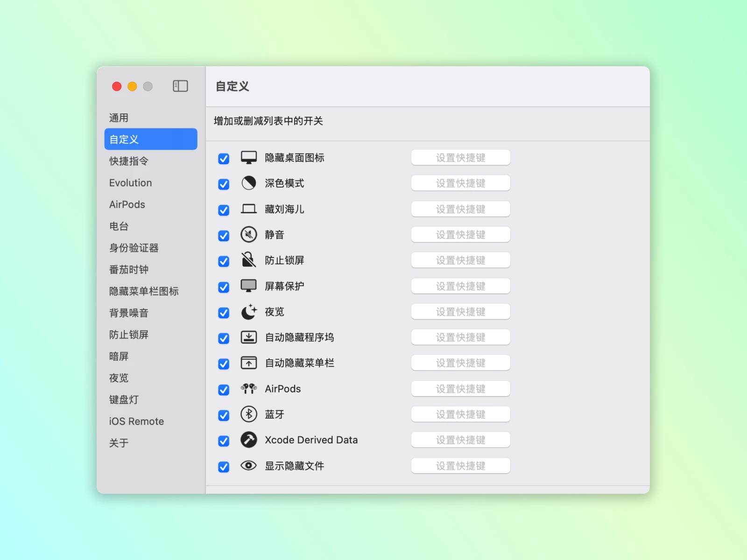Uncheck the 显示隐藏文件 checkbox
The width and height of the screenshot is (747, 560).
click(x=224, y=467)
